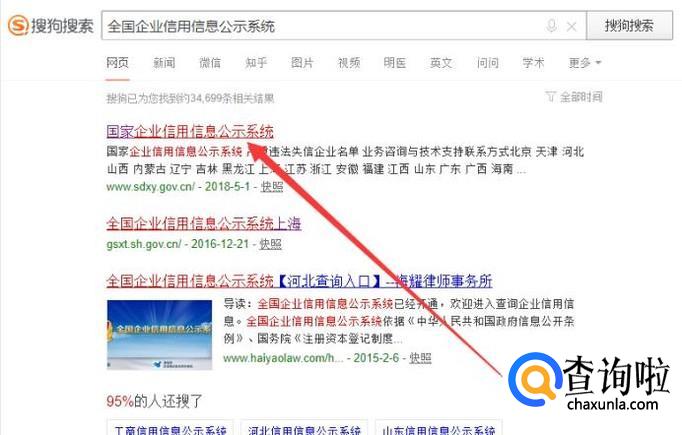The image size is (682, 435).
Task: Click the microphone voice search icon
Action: click(551, 26)
